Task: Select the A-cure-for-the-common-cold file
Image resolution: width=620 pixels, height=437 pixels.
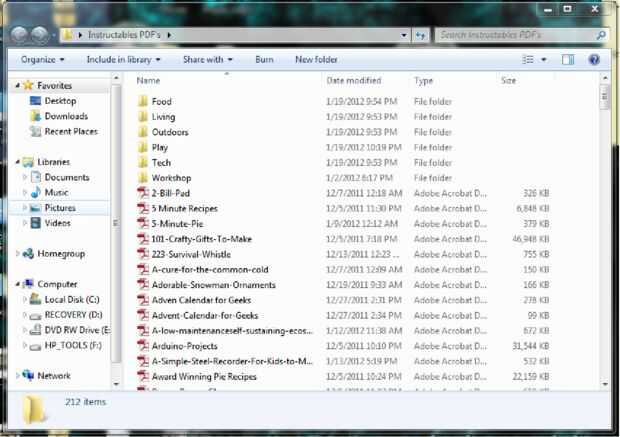Action: pos(343,270)
